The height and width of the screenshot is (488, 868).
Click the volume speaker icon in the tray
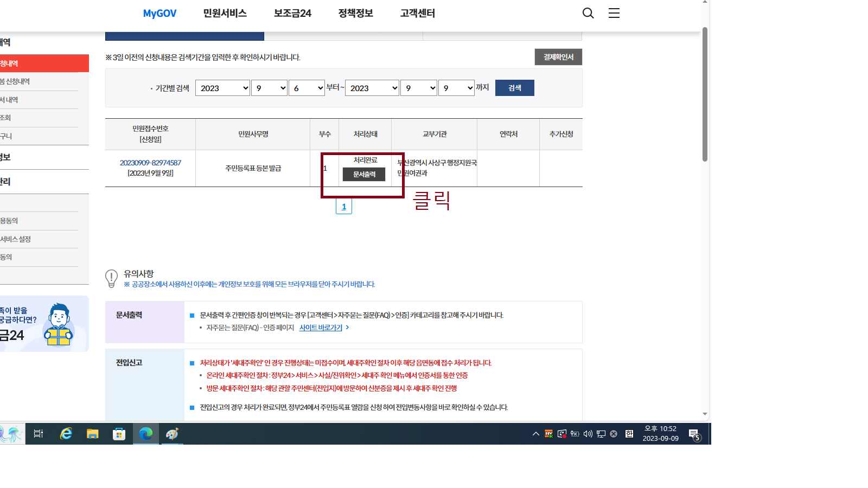coord(588,434)
